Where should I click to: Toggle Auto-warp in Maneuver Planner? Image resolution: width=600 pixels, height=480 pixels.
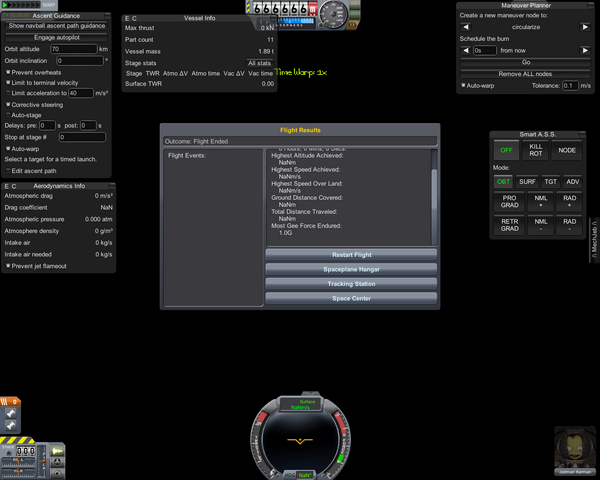point(463,85)
